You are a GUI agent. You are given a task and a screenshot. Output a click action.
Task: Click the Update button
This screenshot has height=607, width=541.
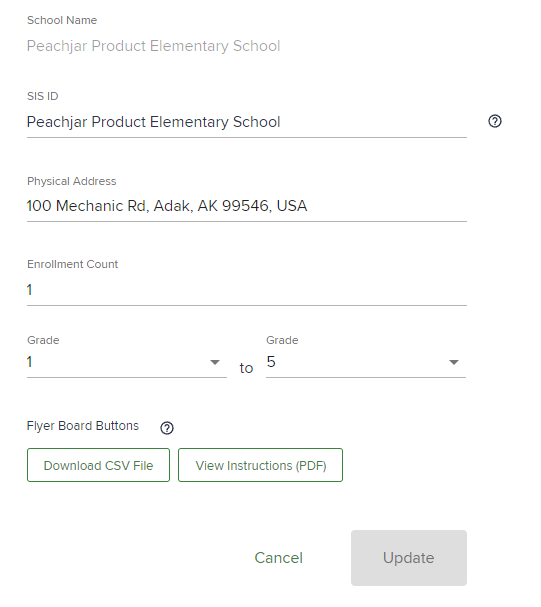pos(409,558)
